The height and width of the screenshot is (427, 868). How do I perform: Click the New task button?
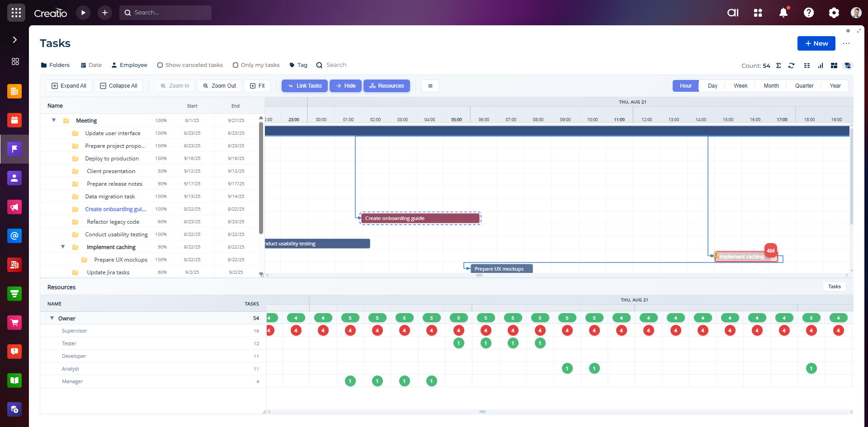[816, 43]
